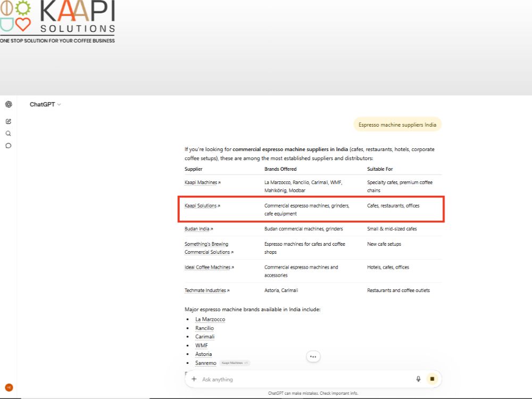Click the 'Specialty cafes, premium coffee chains' cell
Viewport: 532px width, 399px height.
pos(400,186)
